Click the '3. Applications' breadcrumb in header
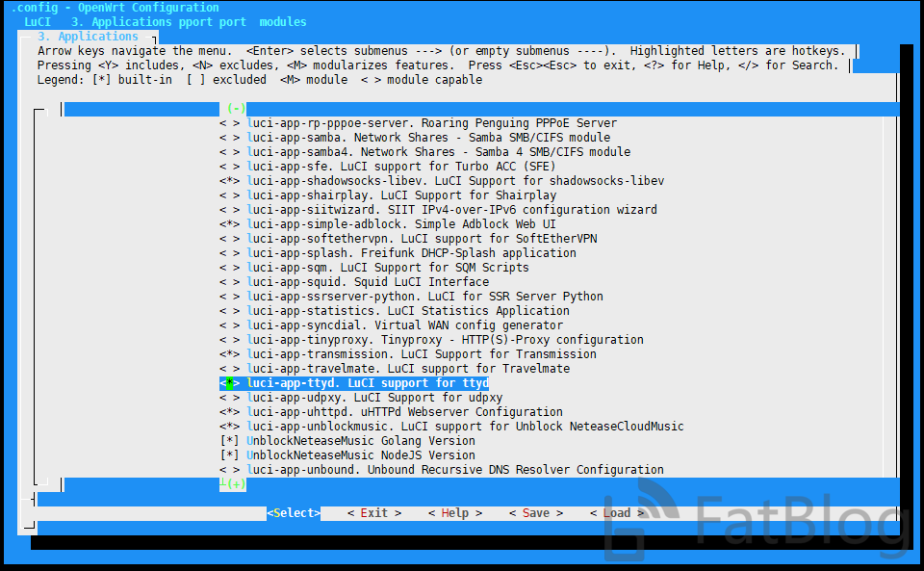 coord(125,22)
